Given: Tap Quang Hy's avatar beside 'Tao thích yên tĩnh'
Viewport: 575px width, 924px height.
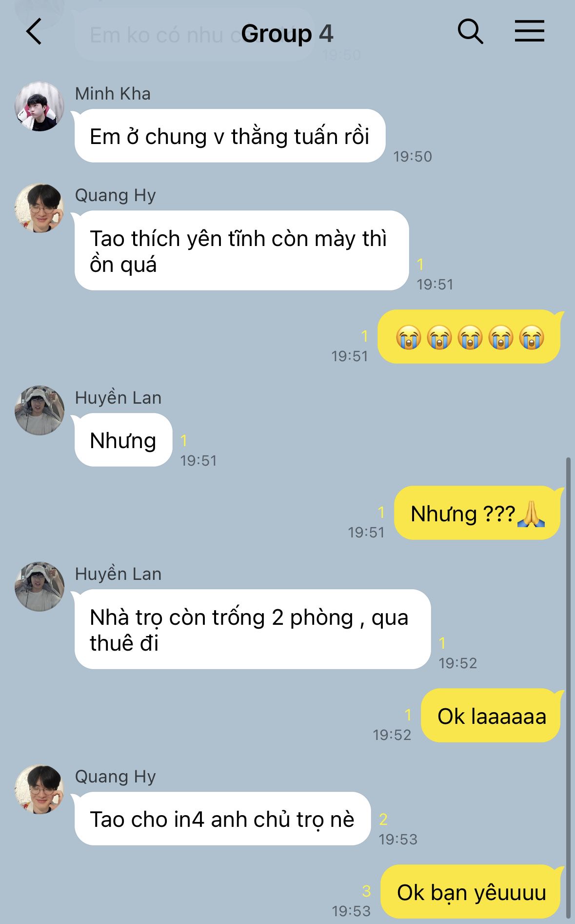Looking at the screenshot, I should point(40,208).
